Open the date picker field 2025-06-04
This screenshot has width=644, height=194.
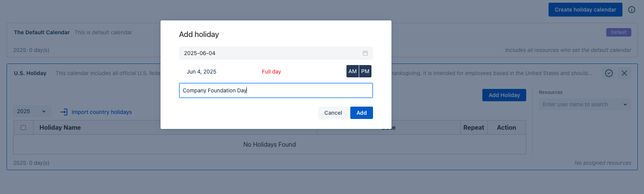(x=269, y=53)
